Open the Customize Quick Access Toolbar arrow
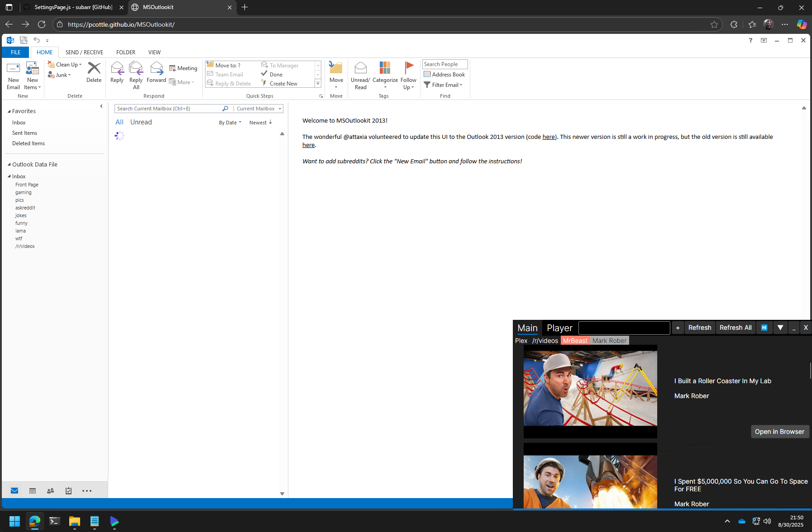Screen dimensions: 812x532 47,41
